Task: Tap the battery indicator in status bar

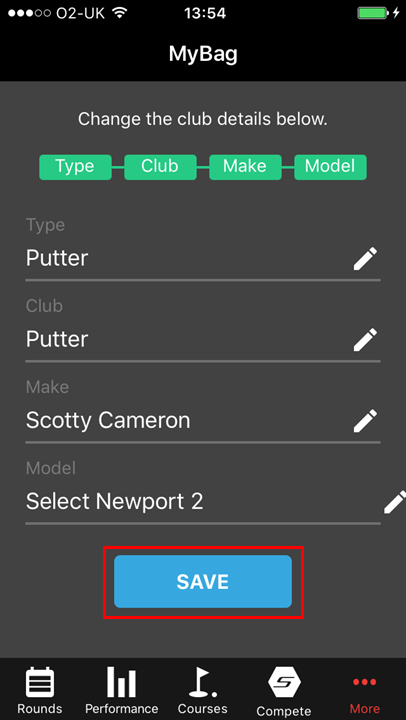Action: pyautogui.click(x=374, y=13)
